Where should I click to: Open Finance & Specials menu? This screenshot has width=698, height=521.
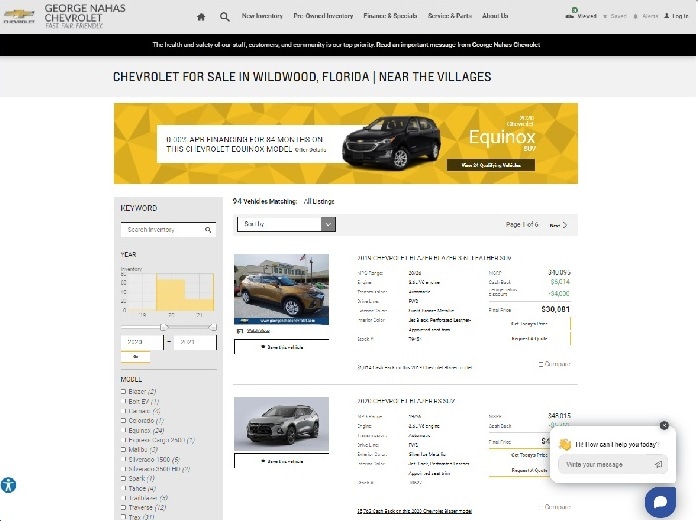pyautogui.click(x=390, y=16)
